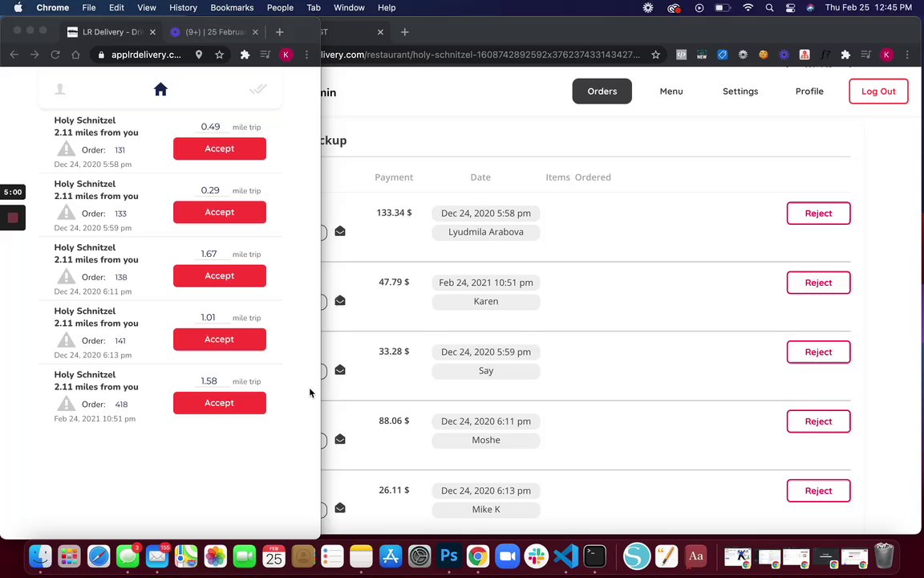Screen dimensions: 924x578
Task: Open macOS Control Center
Action: tap(790, 8)
